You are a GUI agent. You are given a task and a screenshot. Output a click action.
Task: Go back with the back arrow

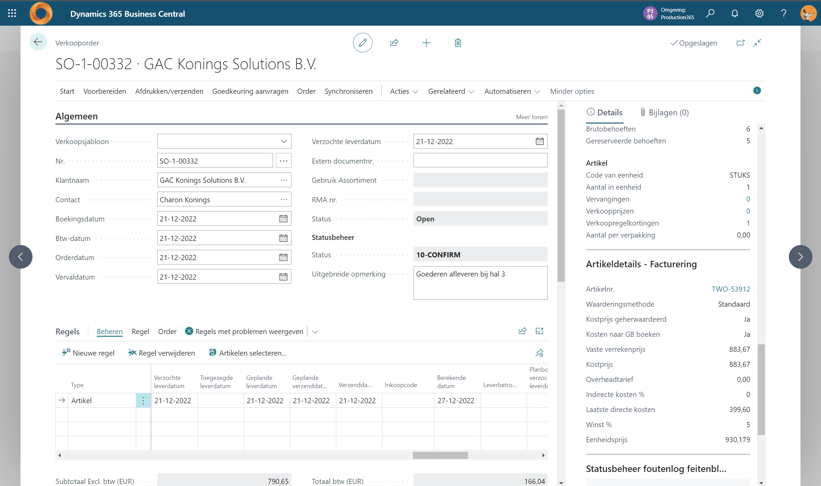38,42
